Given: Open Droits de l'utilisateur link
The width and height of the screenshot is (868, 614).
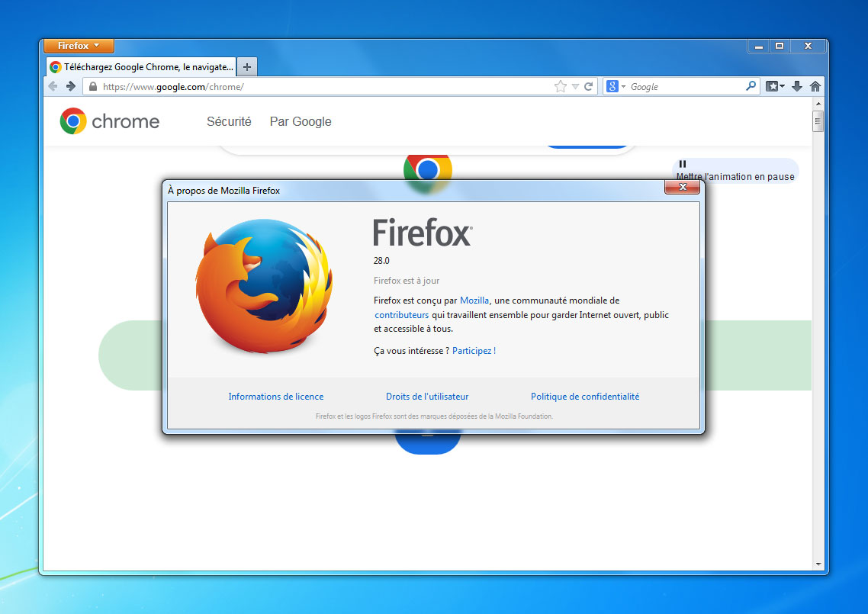Looking at the screenshot, I should point(427,397).
